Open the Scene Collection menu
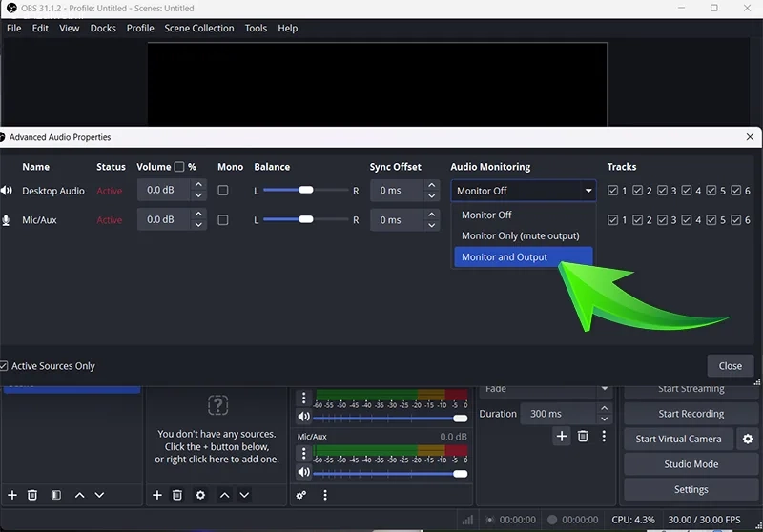This screenshot has width=763, height=532. (x=198, y=29)
